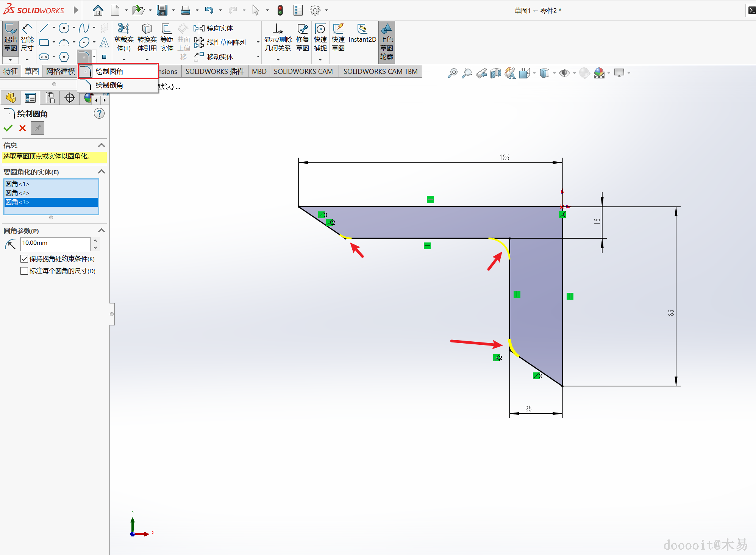Choose Sketch Chamfer (绘制倒角) from the menu
Image resolution: width=756 pixels, height=555 pixels.
pos(109,85)
